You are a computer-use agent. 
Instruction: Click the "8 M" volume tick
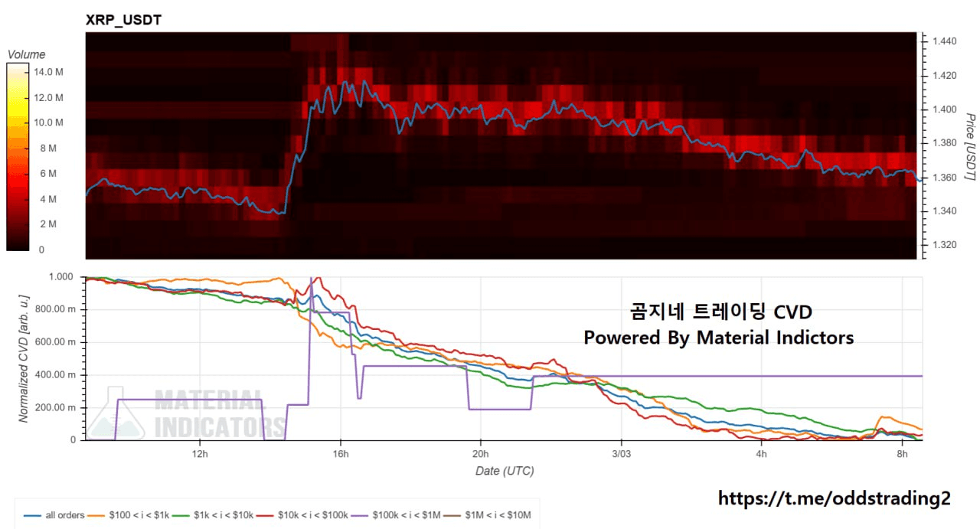coord(47,148)
